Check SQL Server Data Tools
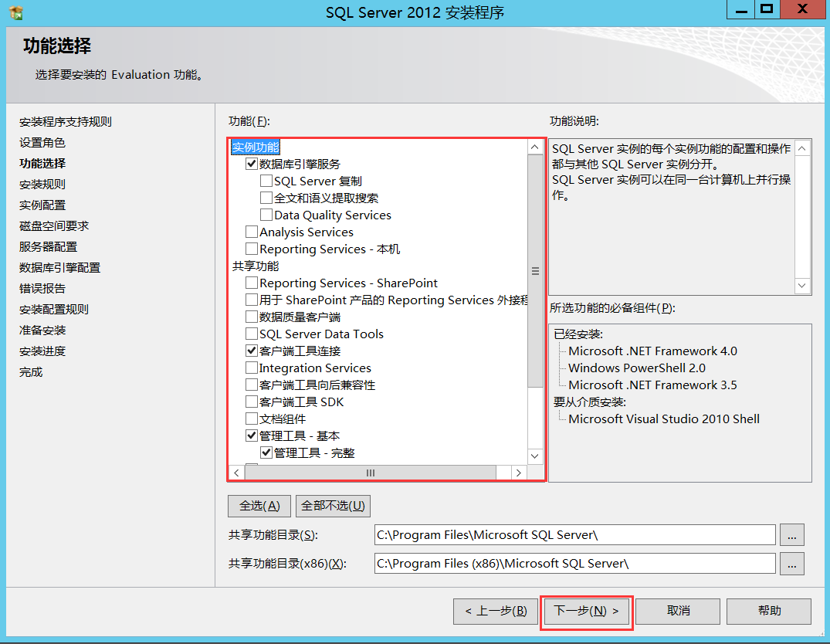The image size is (830, 644). (252, 334)
